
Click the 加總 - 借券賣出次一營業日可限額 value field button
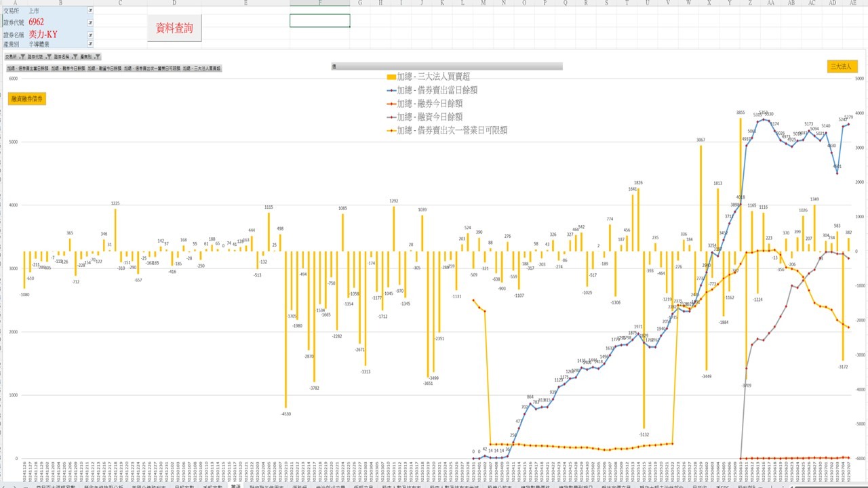click(x=152, y=68)
